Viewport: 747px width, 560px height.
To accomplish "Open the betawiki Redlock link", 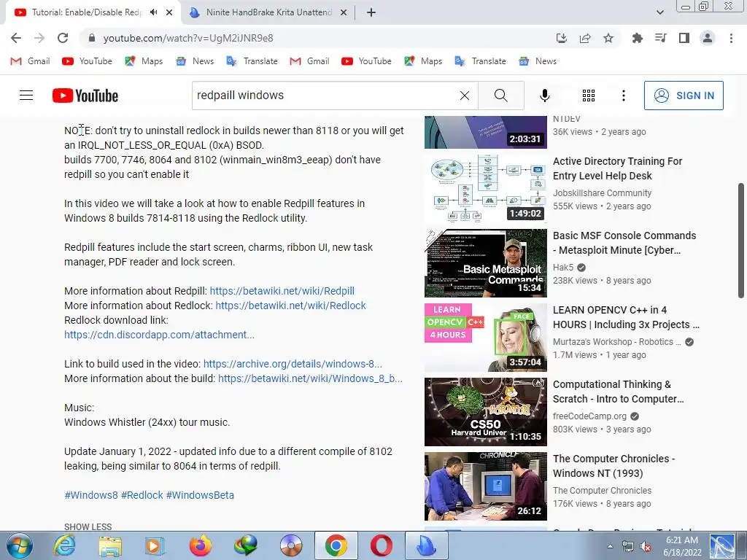I will point(290,306).
